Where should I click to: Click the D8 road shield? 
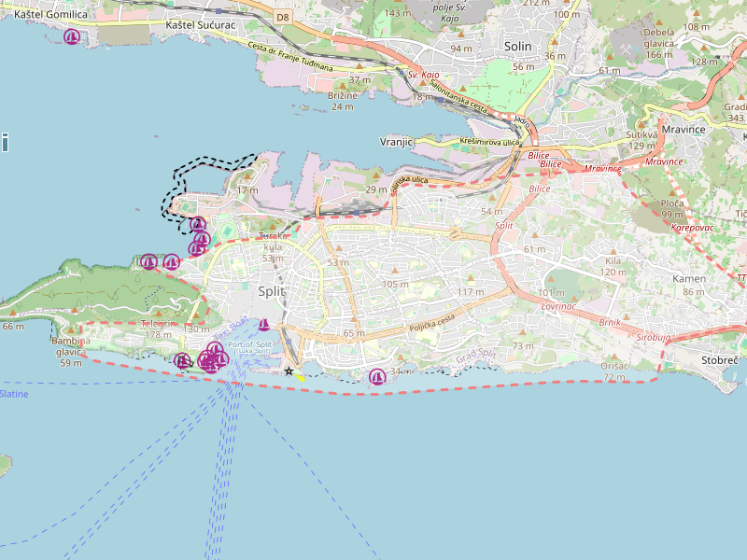pos(282,17)
